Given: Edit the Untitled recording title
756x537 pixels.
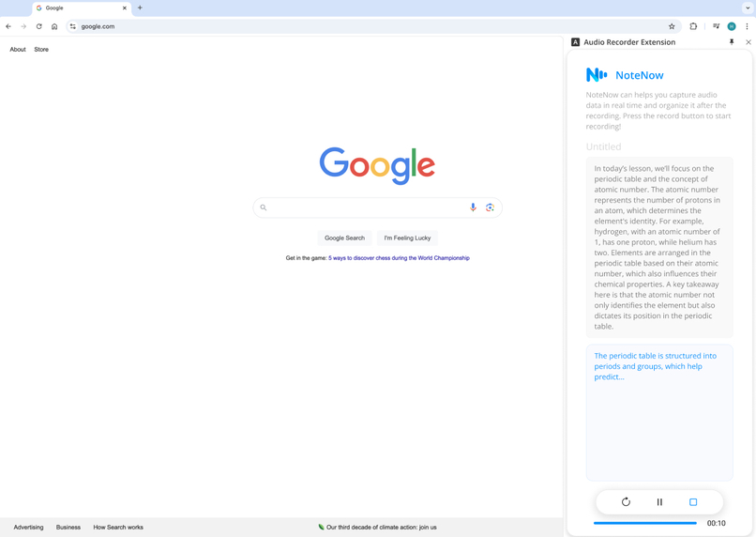Looking at the screenshot, I should (604, 146).
